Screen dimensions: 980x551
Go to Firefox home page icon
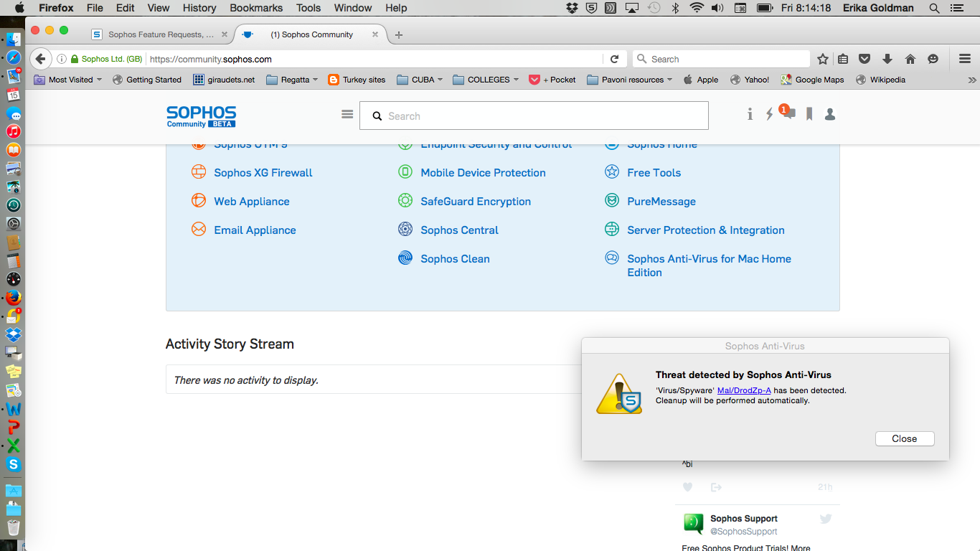(910, 59)
